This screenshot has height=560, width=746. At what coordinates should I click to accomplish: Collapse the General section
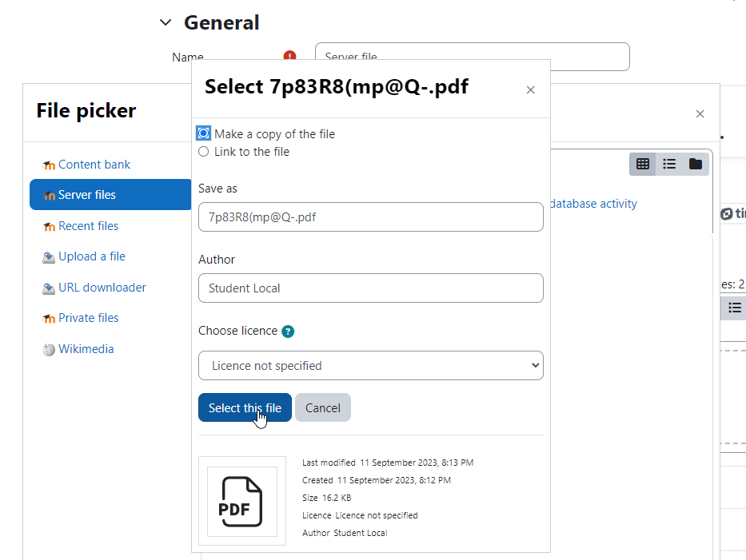click(165, 22)
